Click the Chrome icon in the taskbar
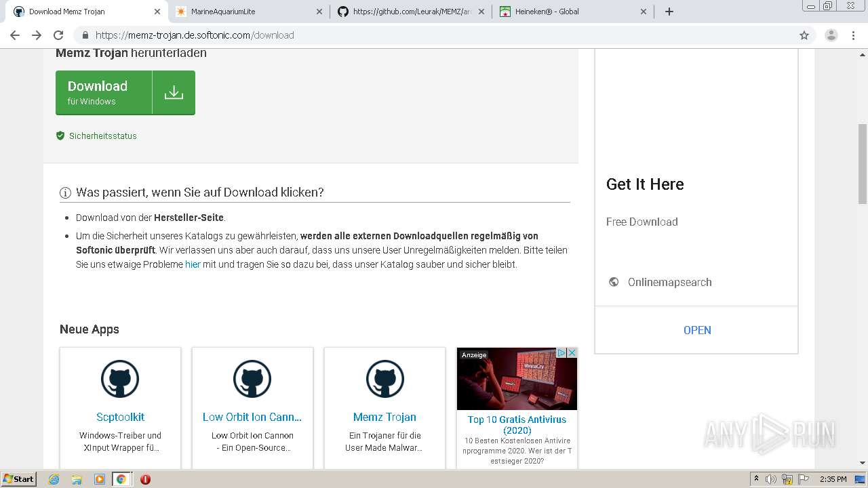The image size is (868, 488). [x=121, y=479]
